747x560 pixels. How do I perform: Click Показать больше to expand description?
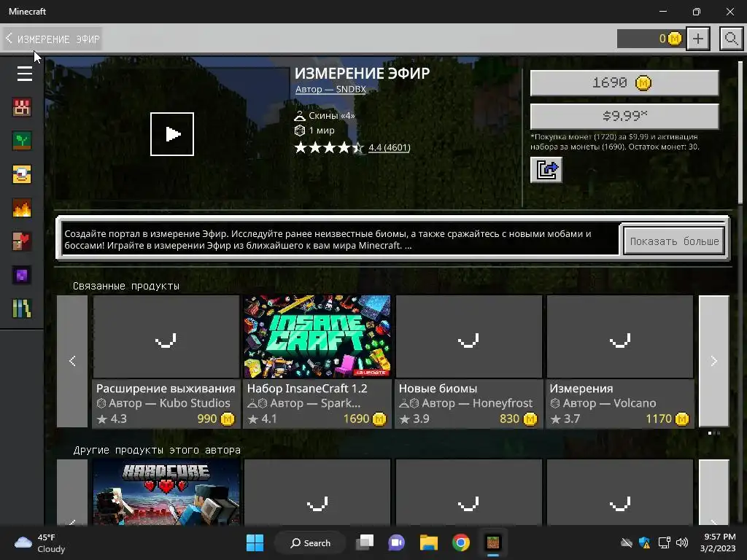click(x=674, y=241)
